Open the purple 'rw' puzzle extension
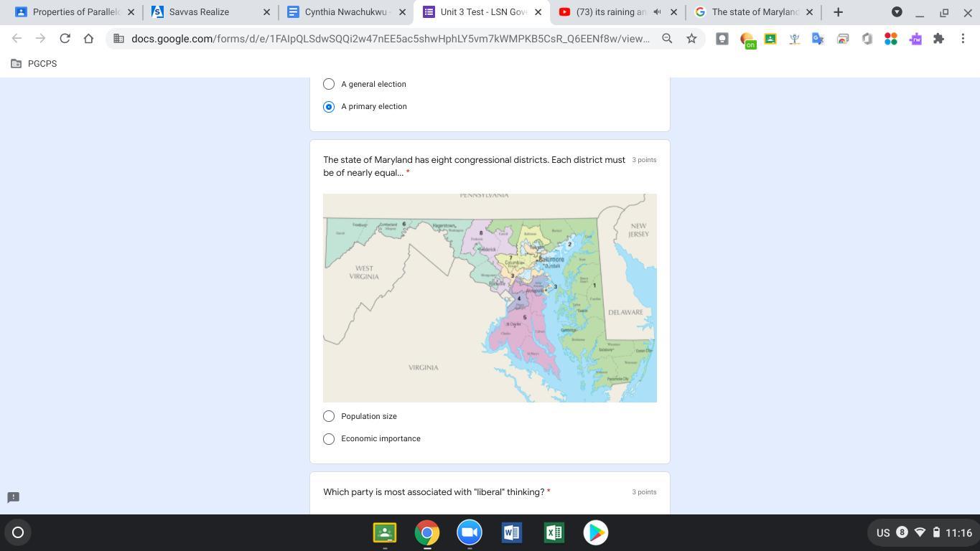Image resolution: width=980 pixels, height=551 pixels. [915, 39]
